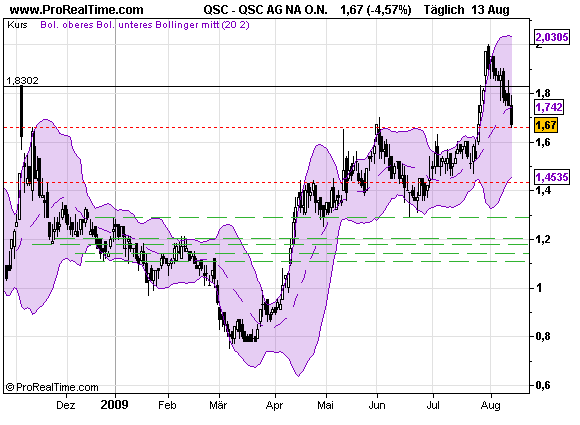Click the Mai month label
The height and width of the screenshot is (425, 580).
tap(325, 405)
